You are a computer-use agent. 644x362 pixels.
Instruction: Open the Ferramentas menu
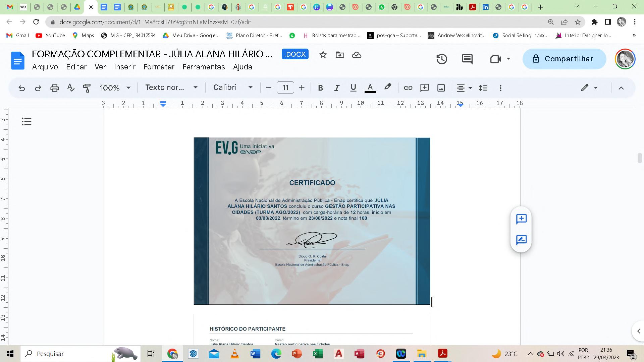coord(203,67)
